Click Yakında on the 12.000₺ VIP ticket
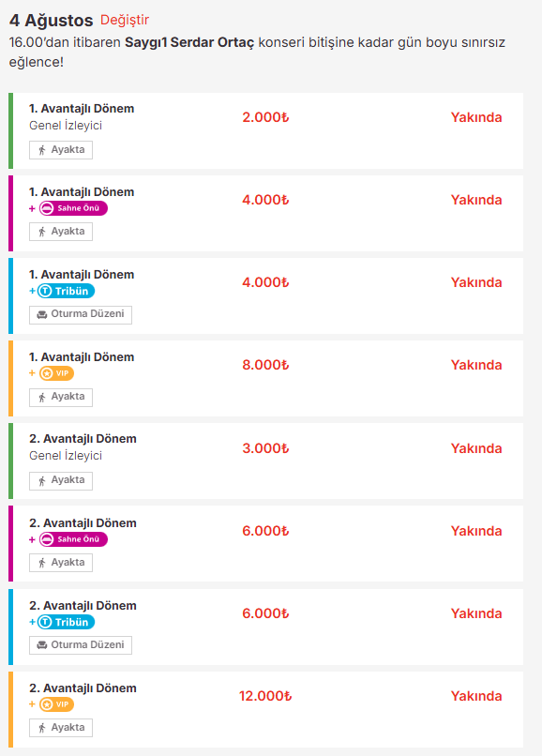Screen dimensions: 542x756 (x=476, y=696)
